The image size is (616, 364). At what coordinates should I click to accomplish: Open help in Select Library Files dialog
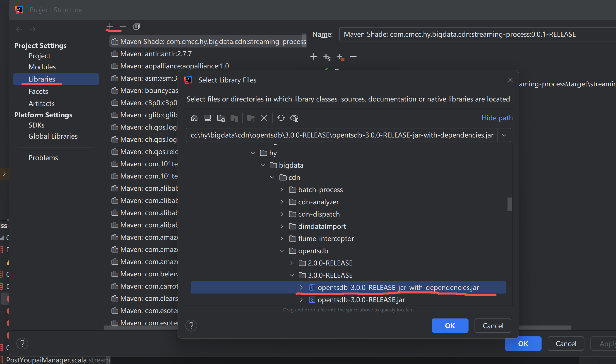pos(191,326)
